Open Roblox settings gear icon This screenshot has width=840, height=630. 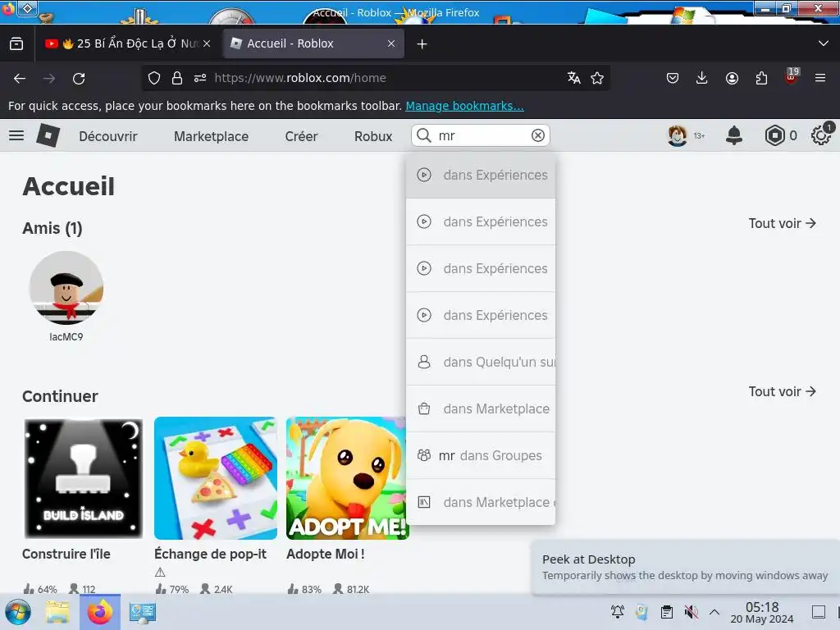click(x=821, y=135)
